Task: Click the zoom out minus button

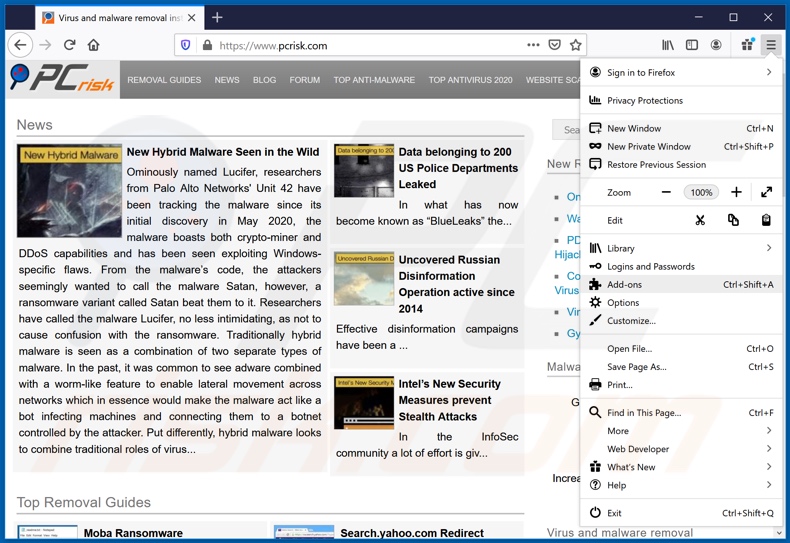Action: 666,192
